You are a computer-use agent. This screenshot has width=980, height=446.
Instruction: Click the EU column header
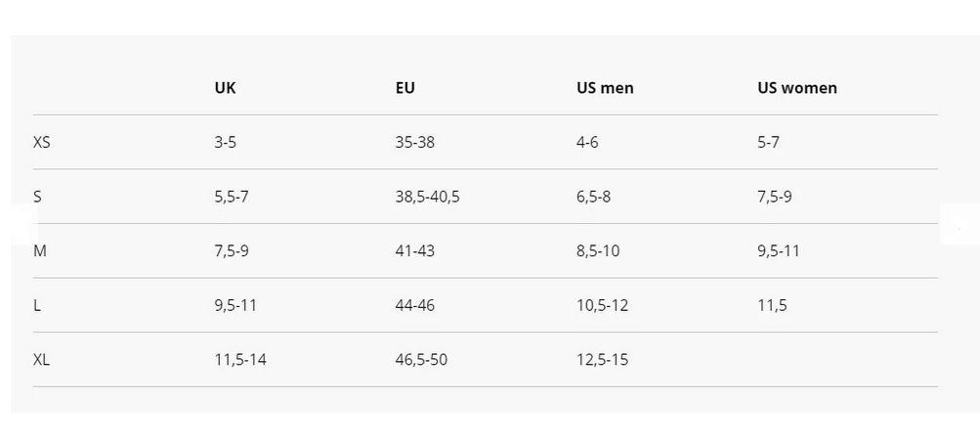click(405, 88)
